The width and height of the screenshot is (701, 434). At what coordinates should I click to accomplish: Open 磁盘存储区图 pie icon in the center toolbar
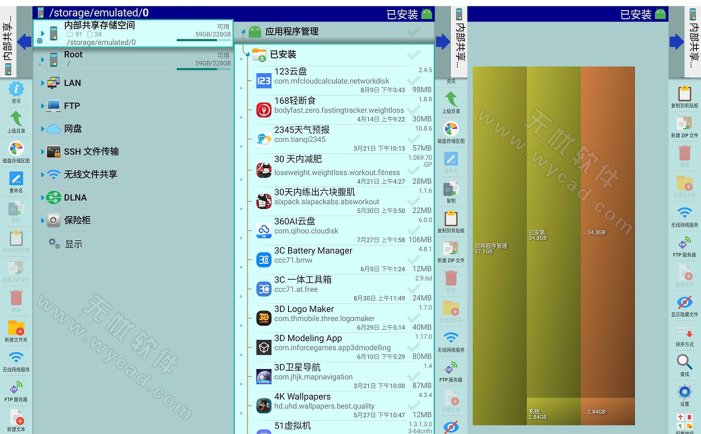pos(451,129)
